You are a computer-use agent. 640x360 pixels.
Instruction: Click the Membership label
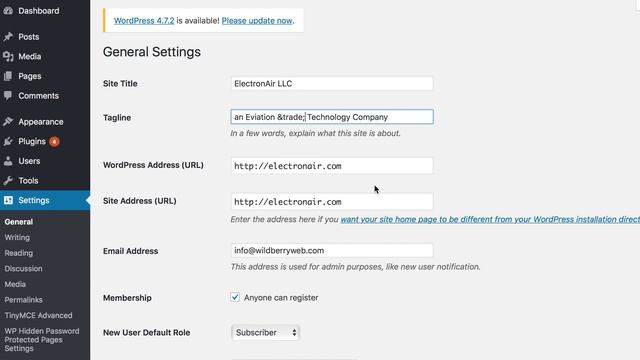tap(127, 298)
